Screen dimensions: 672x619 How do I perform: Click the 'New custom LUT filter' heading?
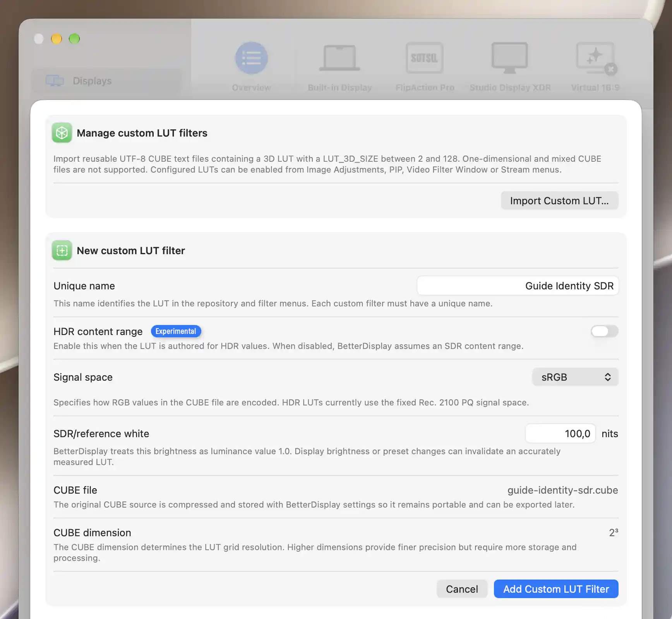point(131,251)
